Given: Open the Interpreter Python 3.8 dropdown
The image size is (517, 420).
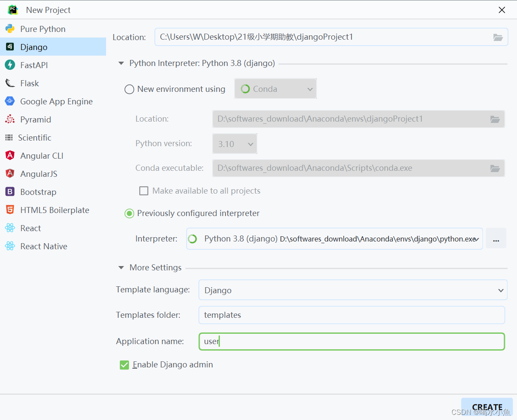Looking at the screenshot, I should (x=335, y=239).
